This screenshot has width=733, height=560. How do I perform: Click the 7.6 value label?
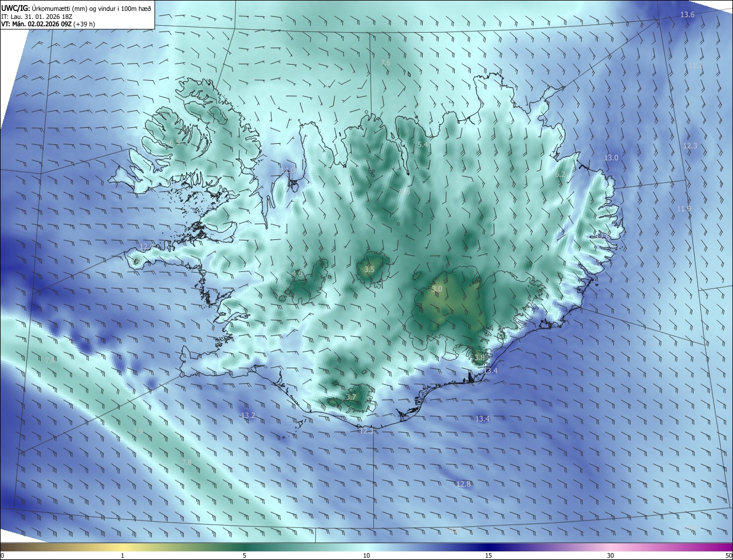[x=385, y=62]
